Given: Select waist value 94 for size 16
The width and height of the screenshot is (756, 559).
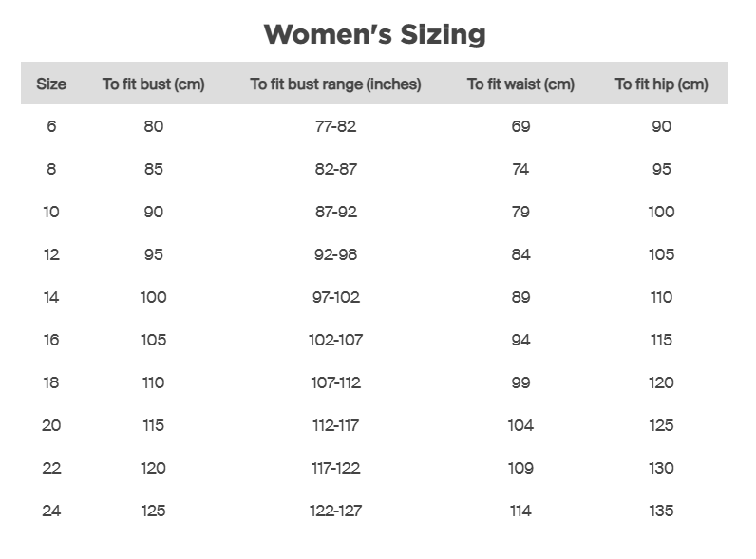Looking at the screenshot, I should click(520, 340).
